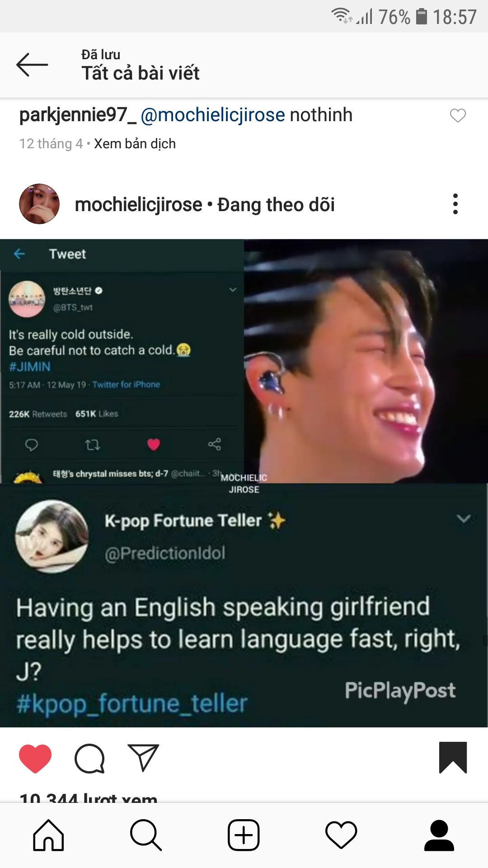Tap the parkjennie97_ username

[78, 115]
